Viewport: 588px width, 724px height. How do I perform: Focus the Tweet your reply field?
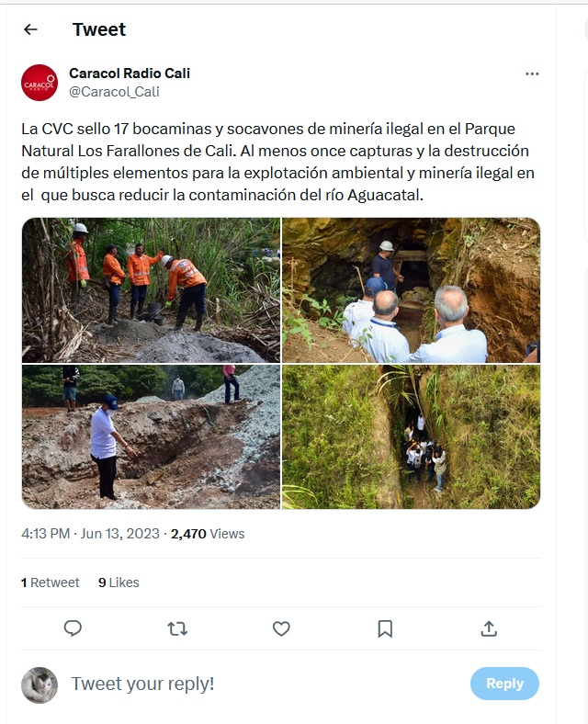(267, 684)
